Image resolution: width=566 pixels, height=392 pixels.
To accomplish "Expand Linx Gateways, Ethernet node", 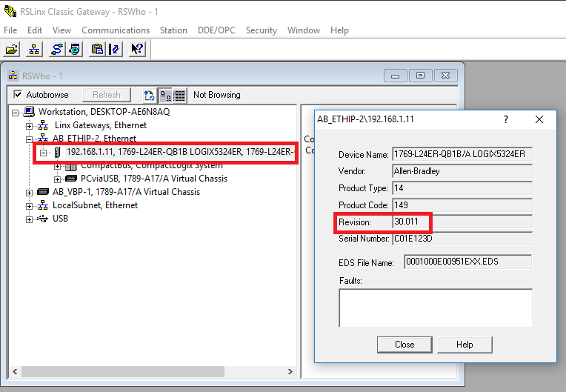I will tap(29, 126).
